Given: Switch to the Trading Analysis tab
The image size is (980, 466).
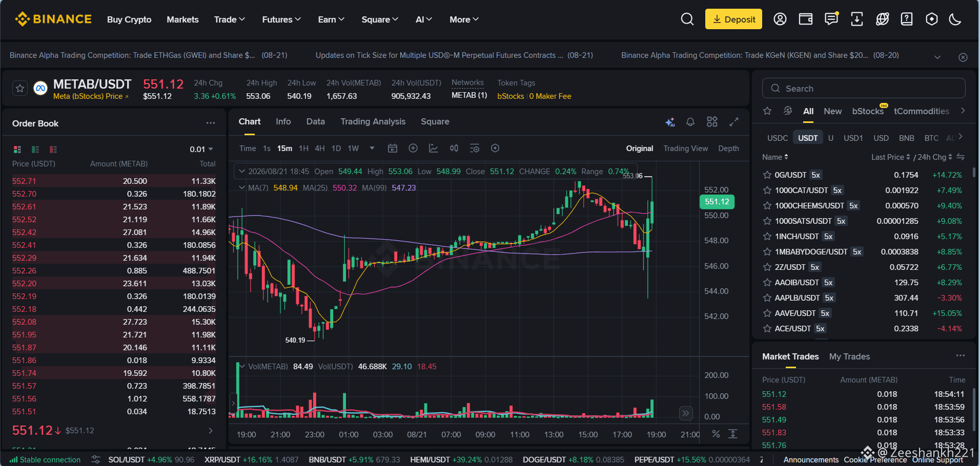Looking at the screenshot, I should point(373,121).
